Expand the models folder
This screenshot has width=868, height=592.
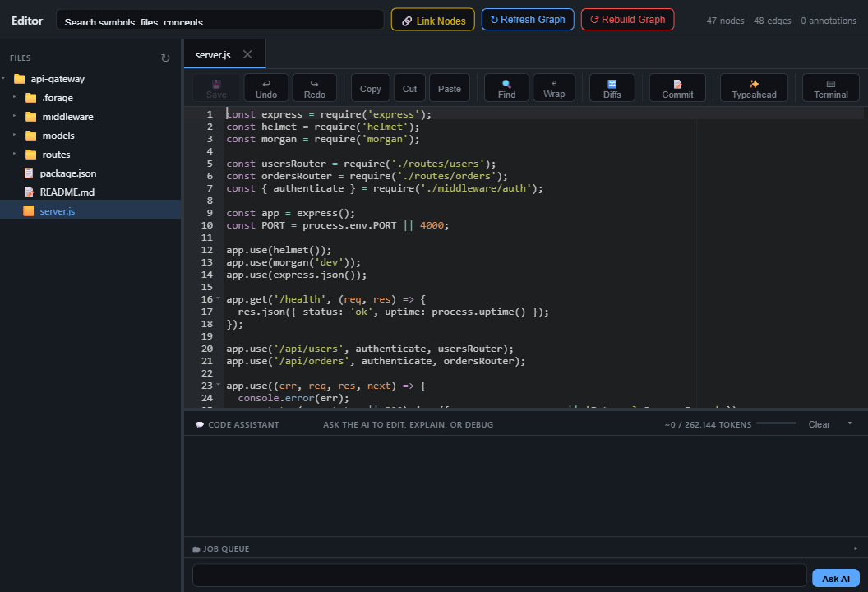click(x=15, y=135)
